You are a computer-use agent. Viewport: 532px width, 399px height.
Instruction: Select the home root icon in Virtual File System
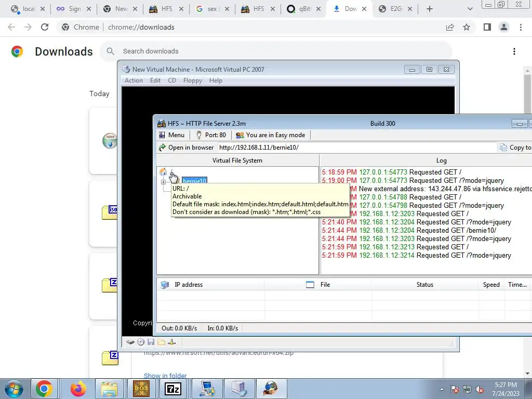pos(163,171)
